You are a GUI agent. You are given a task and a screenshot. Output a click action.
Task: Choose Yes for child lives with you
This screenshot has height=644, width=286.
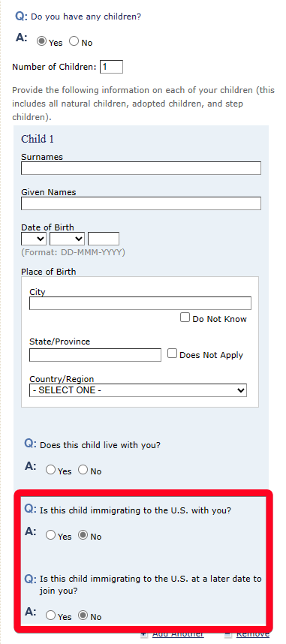(x=50, y=470)
